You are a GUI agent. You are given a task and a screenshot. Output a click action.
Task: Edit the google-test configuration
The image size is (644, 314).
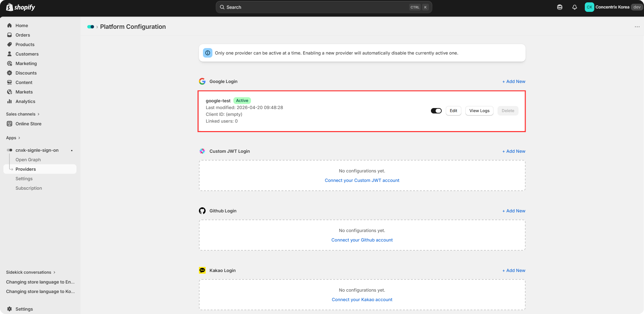pos(454,111)
